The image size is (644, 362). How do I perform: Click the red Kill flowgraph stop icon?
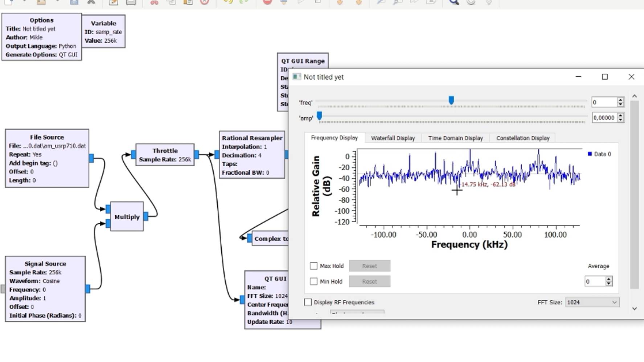[x=267, y=2]
